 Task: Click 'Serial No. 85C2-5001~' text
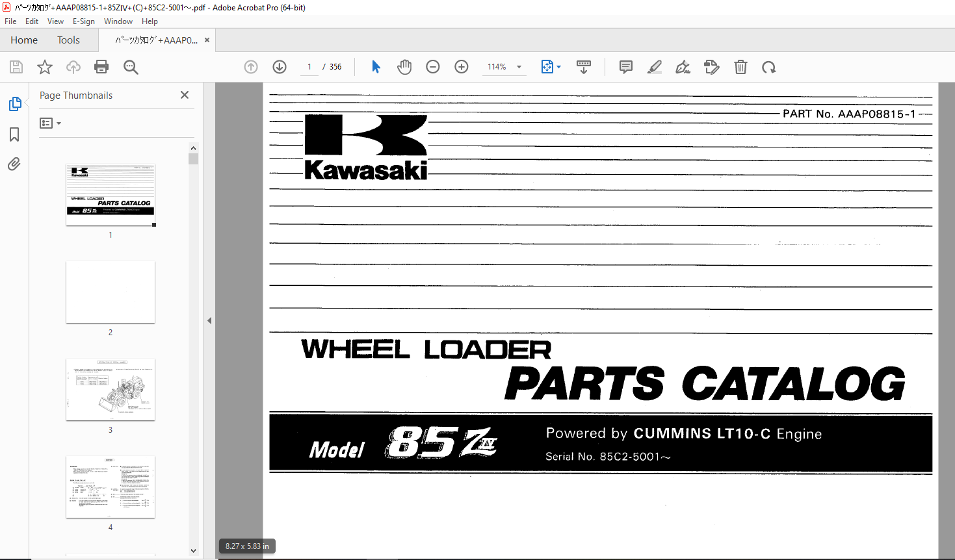click(x=608, y=457)
